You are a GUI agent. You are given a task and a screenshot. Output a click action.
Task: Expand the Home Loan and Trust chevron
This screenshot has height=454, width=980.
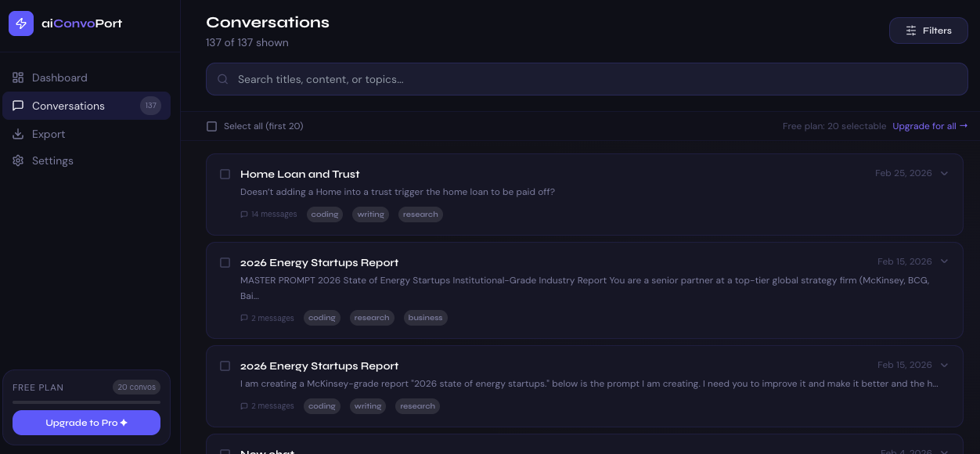pos(944,173)
